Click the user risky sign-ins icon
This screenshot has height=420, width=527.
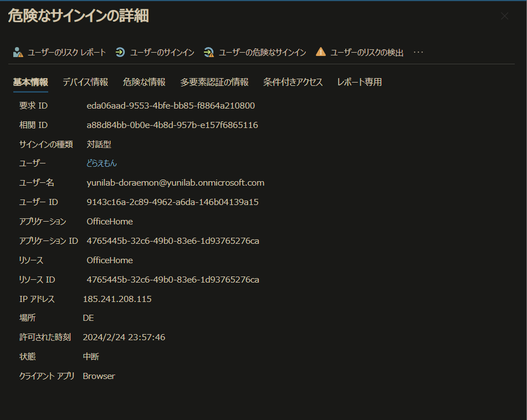click(x=209, y=53)
